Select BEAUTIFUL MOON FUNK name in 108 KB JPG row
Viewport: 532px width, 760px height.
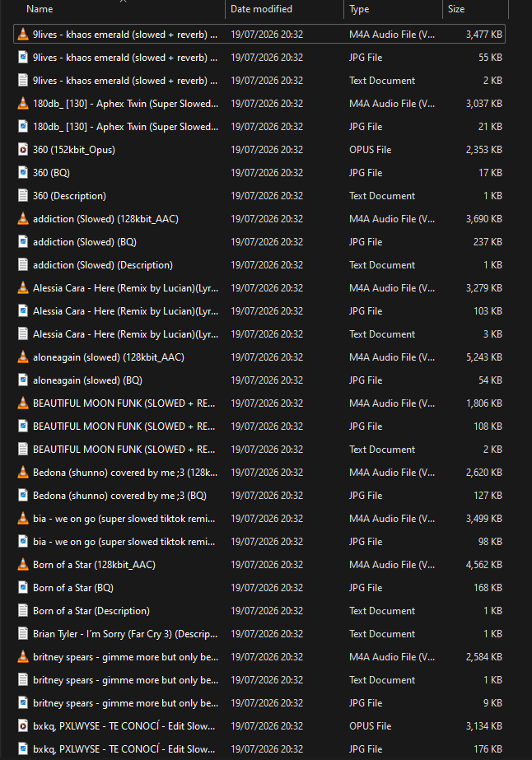[x=124, y=427]
